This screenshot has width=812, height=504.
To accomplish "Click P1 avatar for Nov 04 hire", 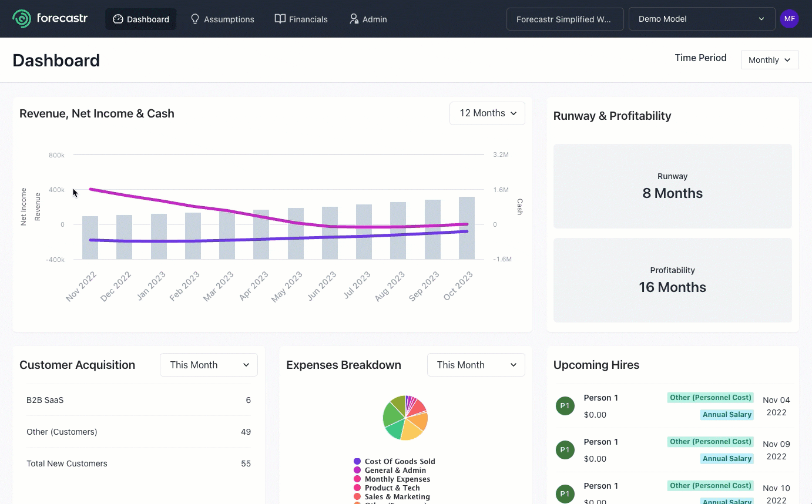I will point(565,406).
